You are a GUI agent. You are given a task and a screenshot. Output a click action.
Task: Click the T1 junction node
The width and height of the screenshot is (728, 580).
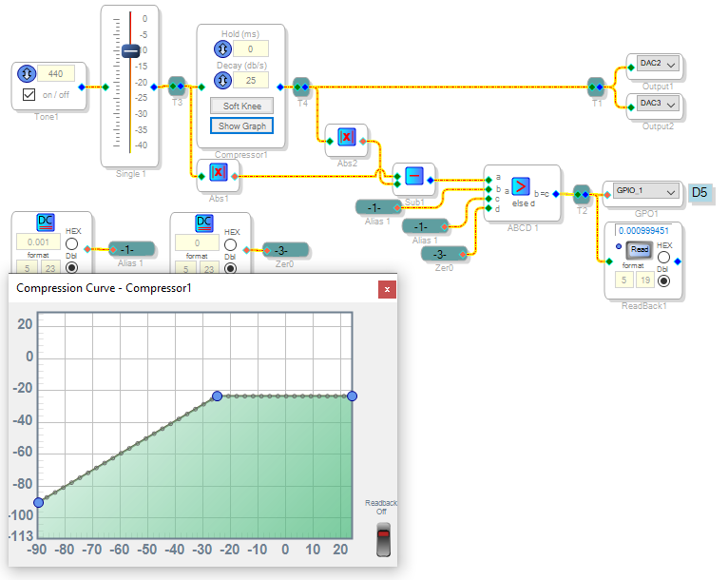pyautogui.click(x=596, y=87)
